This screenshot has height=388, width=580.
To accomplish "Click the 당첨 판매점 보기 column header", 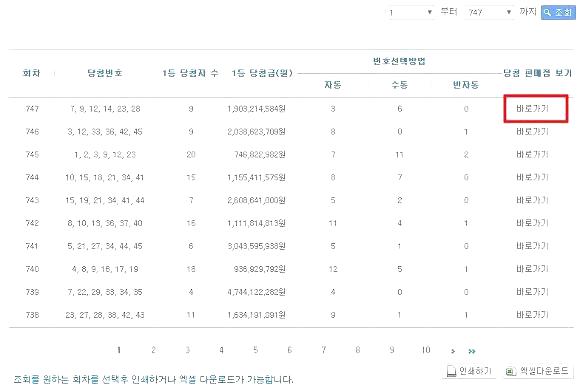I will (x=537, y=73).
